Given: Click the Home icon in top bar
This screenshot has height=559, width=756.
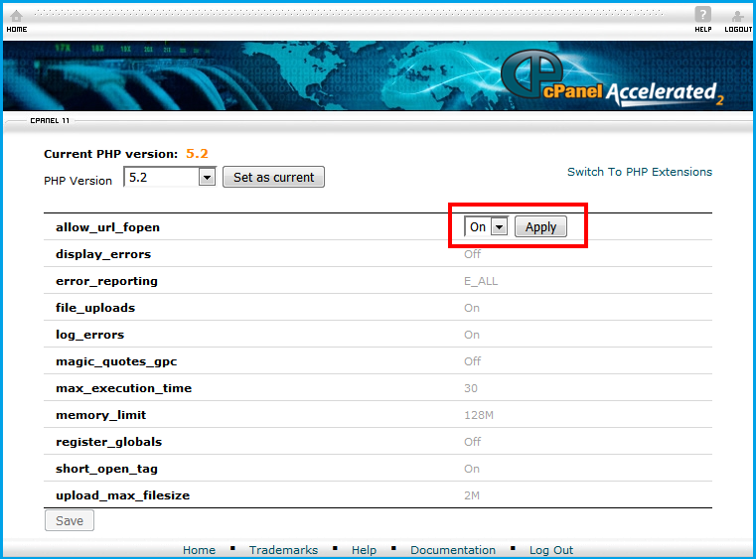Looking at the screenshot, I should pos(16,16).
